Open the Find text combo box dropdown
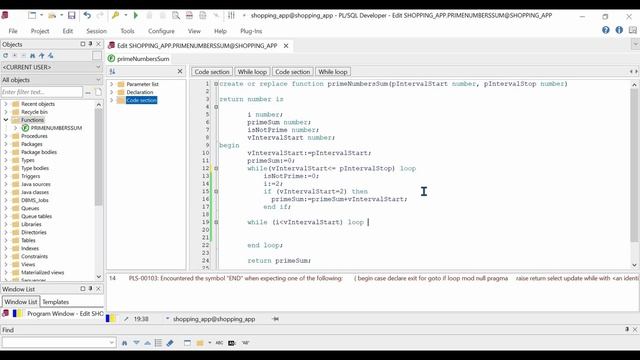This screenshot has width=640, height=360. pyautogui.click(x=112, y=343)
